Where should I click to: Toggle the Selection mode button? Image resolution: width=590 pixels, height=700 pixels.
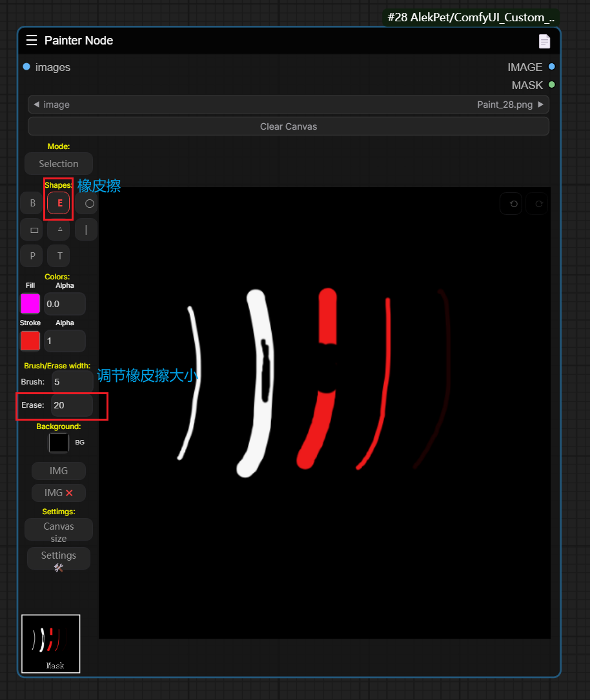(x=59, y=164)
